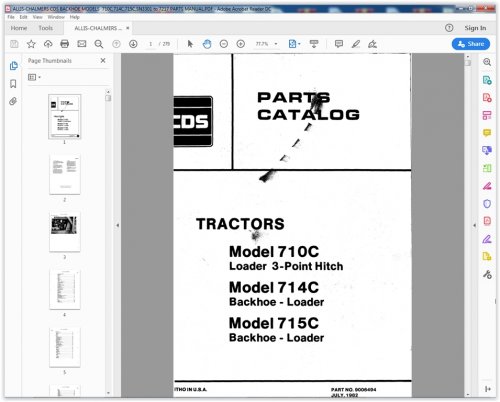Close the Page Thumbnails panel

click(103, 60)
